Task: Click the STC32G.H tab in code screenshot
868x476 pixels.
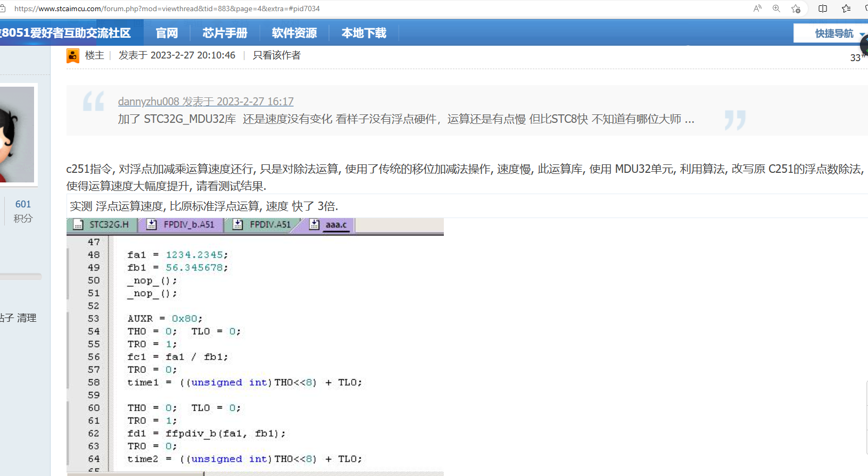Action: click(102, 225)
